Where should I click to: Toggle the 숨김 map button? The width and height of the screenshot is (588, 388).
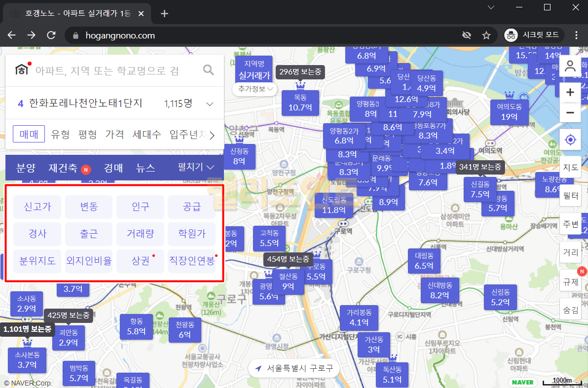[570, 310]
